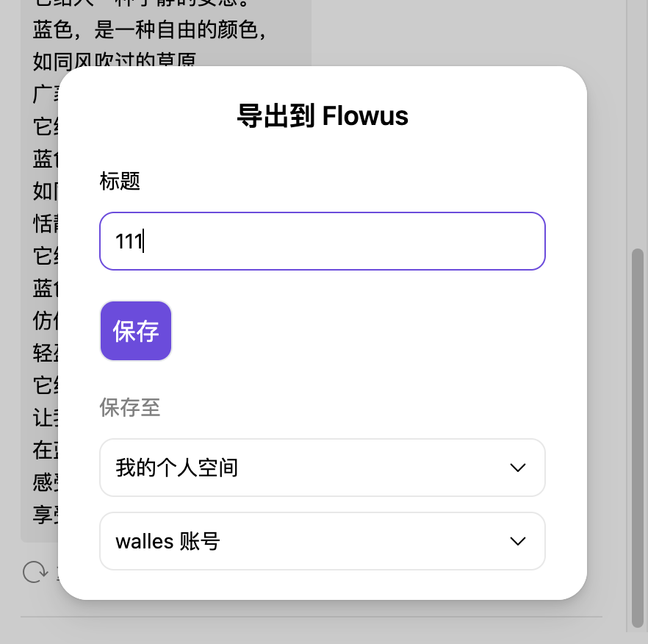Expand the walles 账号 account dropdown
Image resolution: width=648 pixels, height=644 pixels.
(322, 541)
